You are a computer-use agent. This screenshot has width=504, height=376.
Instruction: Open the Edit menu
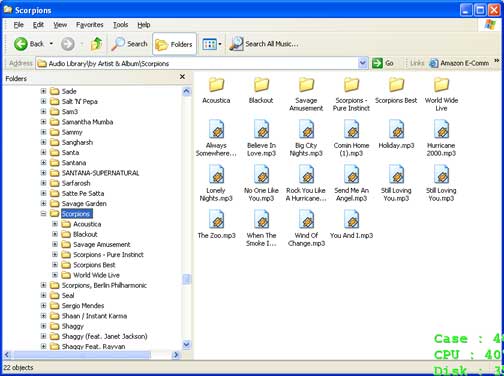click(x=38, y=25)
